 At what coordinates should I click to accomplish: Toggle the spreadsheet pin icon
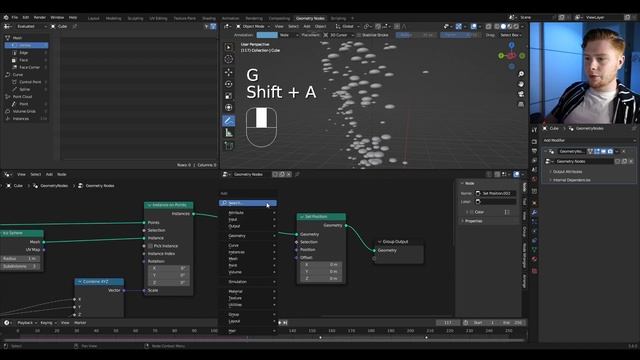point(75,26)
